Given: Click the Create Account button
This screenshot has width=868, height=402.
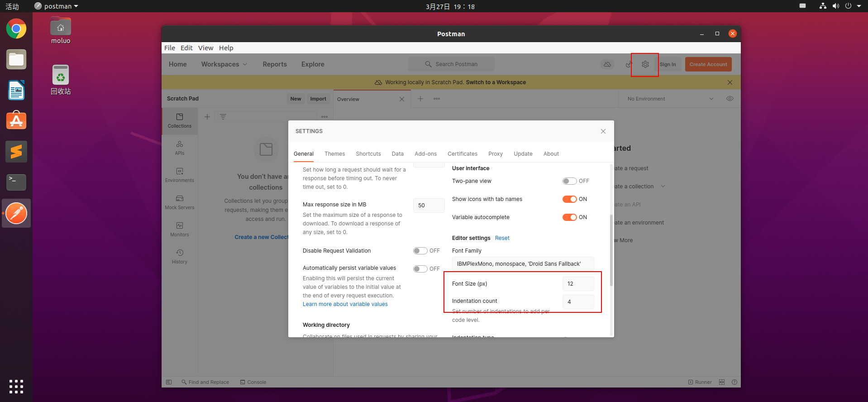Looking at the screenshot, I should tap(708, 64).
